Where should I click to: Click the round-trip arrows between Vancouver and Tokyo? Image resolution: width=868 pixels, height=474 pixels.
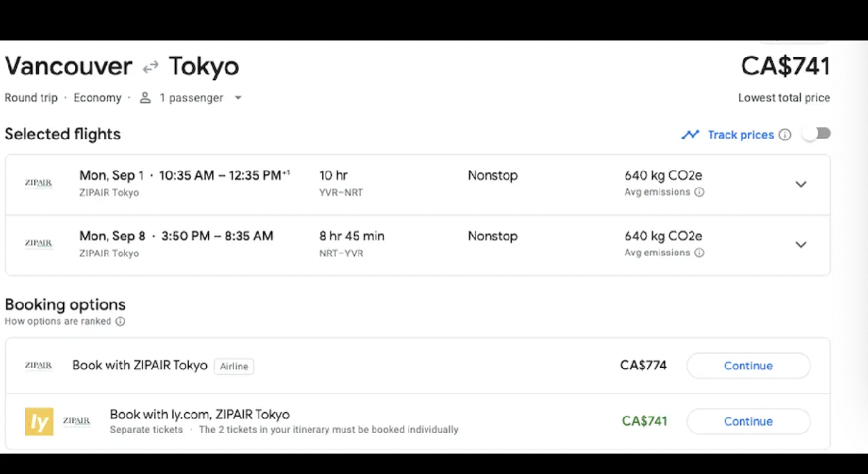pyautogui.click(x=151, y=67)
